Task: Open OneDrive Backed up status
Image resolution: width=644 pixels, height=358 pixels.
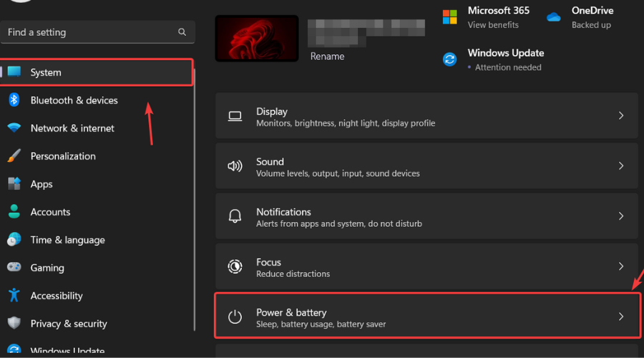Action: coord(590,17)
